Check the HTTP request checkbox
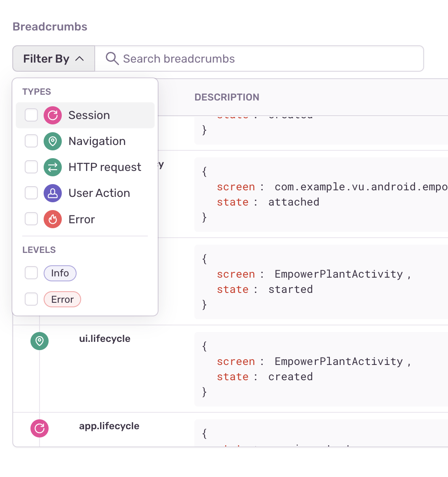Image resolution: width=448 pixels, height=477 pixels. [31, 167]
